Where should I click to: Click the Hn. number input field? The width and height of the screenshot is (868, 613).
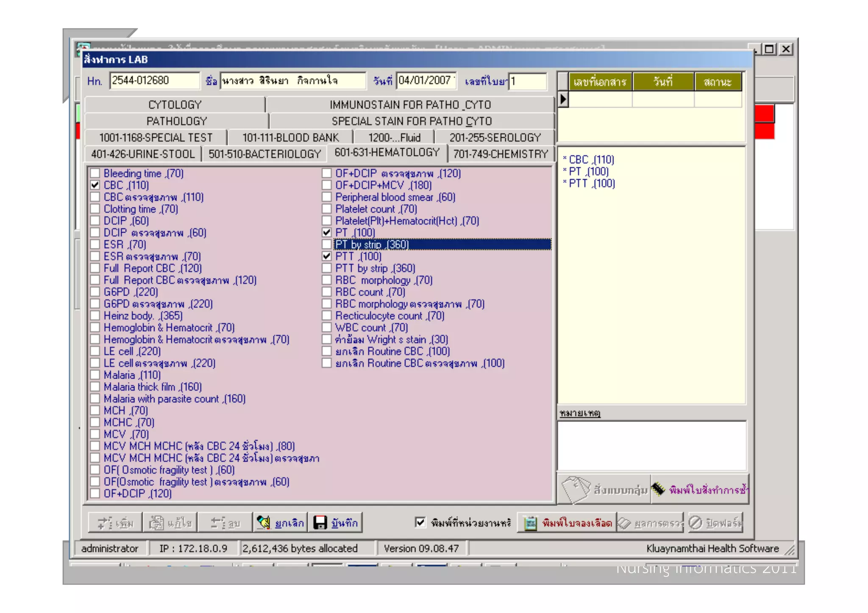click(154, 80)
